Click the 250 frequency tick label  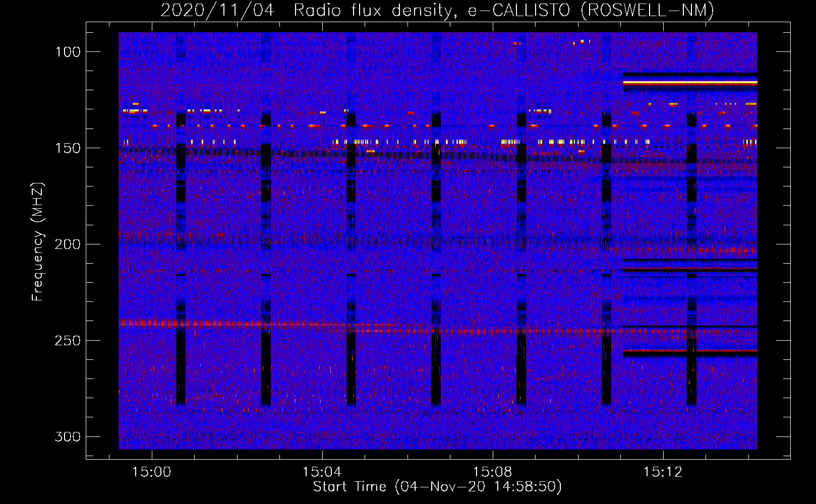(68, 341)
